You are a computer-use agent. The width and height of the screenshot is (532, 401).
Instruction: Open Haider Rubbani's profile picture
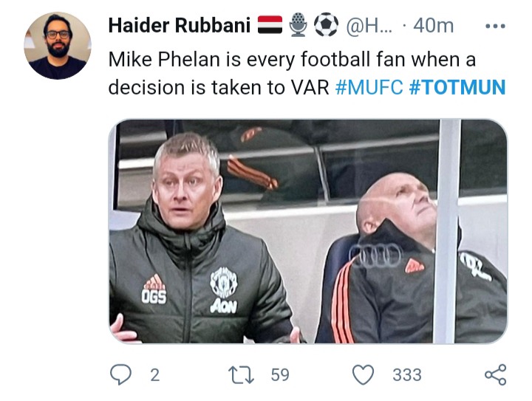[58, 46]
